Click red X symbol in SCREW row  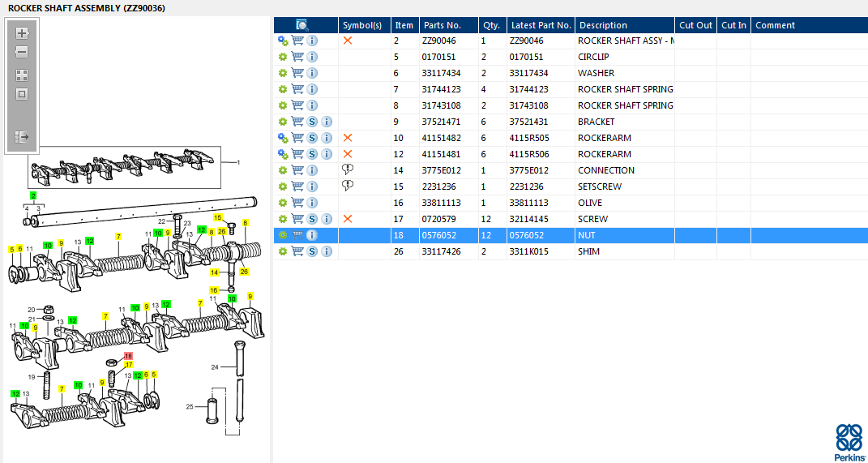pos(348,219)
